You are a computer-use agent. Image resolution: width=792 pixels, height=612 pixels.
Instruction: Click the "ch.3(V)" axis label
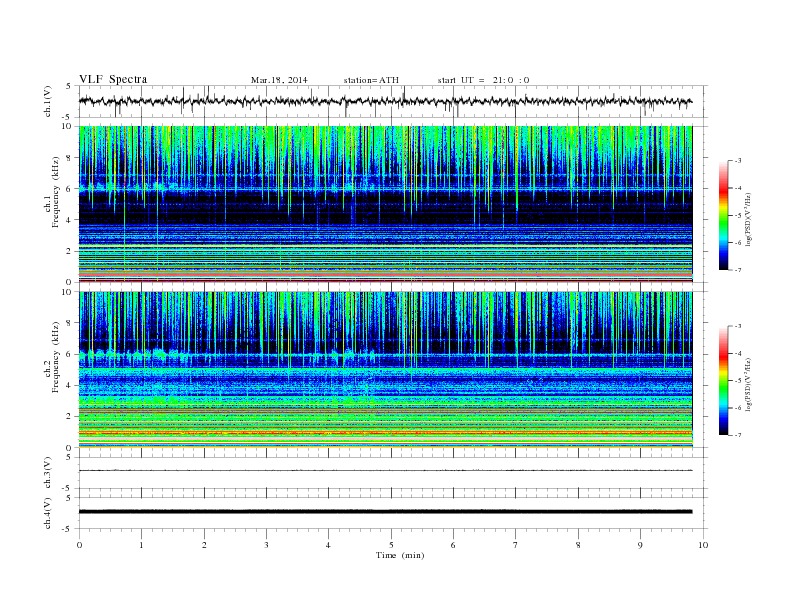tap(48, 473)
